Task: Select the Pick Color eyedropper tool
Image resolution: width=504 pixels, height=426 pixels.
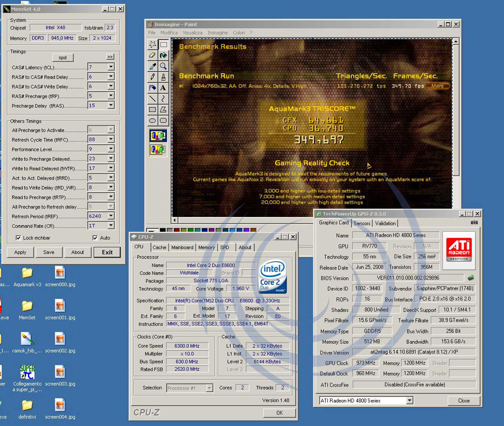Action: pos(153,66)
